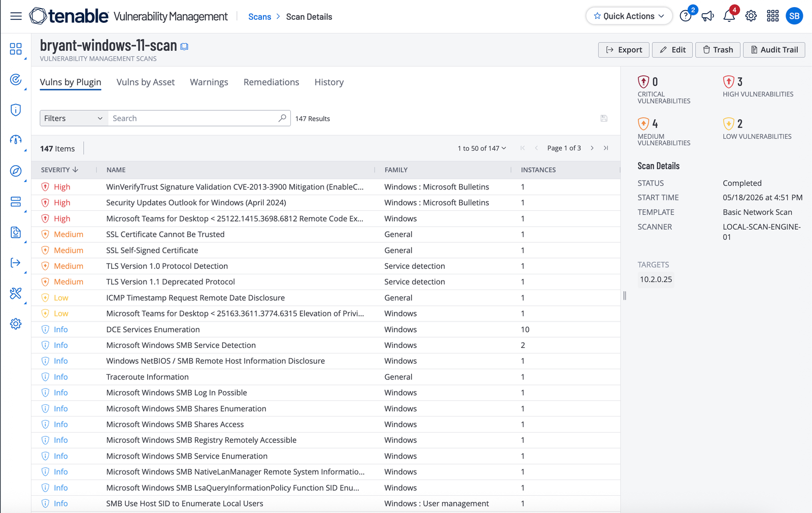This screenshot has height=513, width=812.
Task: Sort by the Family column header
Action: pos(396,170)
